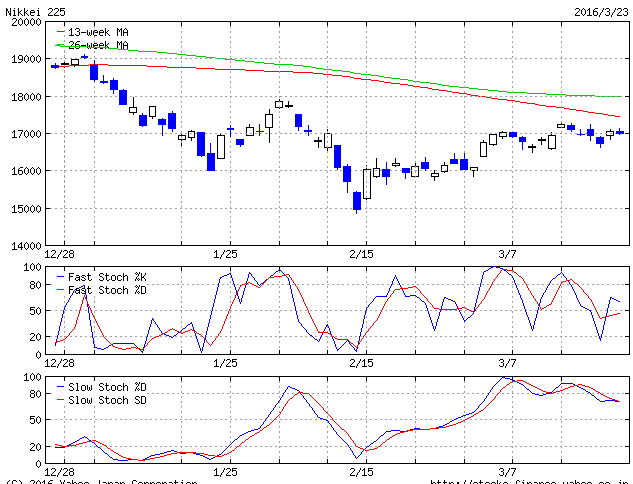Click the 14000 price axis label
The height and width of the screenshot is (484, 633).
26,246
